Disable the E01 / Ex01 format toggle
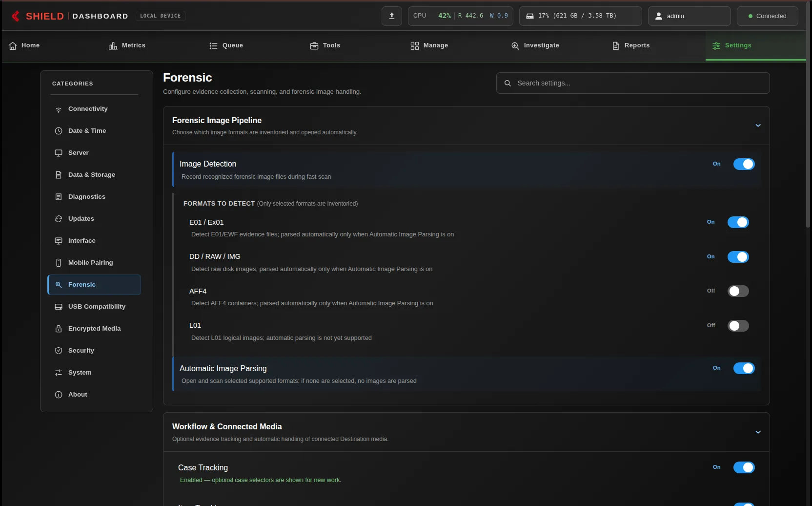Screen dimensions: 812x506 point(738,222)
